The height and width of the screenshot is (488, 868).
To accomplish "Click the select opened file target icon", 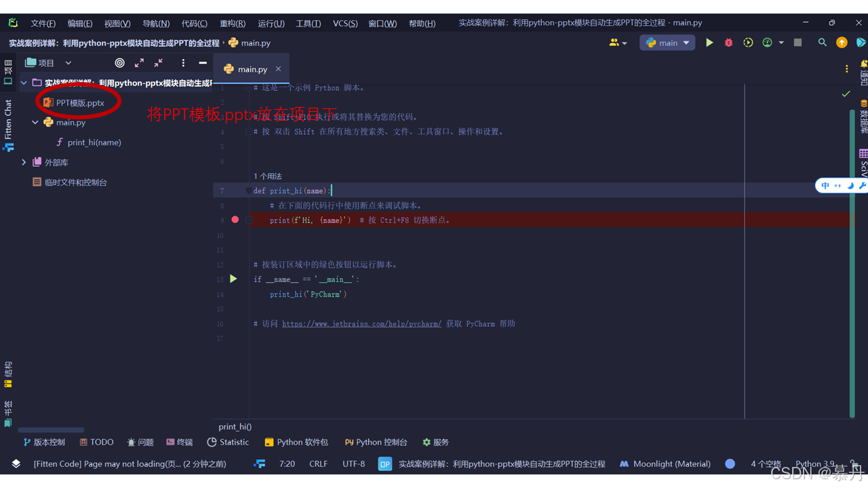I will click(120, 62).
